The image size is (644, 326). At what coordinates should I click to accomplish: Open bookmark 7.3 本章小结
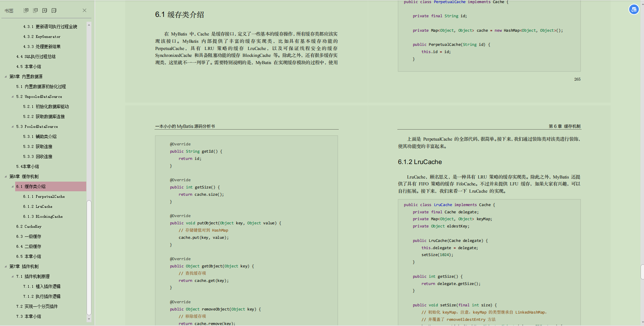pyautogui.click(x=29, y=316)
